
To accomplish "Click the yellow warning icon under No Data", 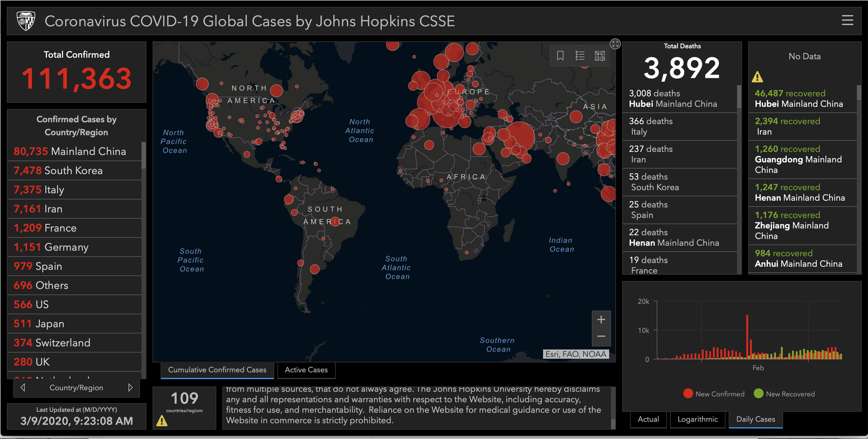I will tap(757, 77).
